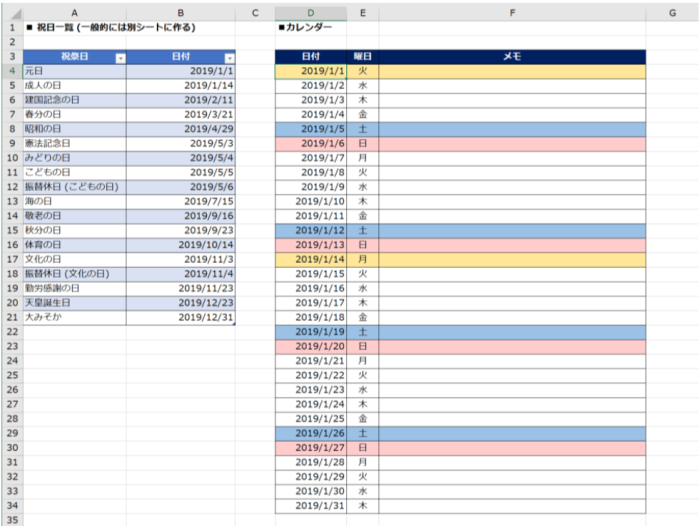Select the 2019/1/31 calendar date cell
This screenshot has width=700, height=526.
click(x=310, y=505)
